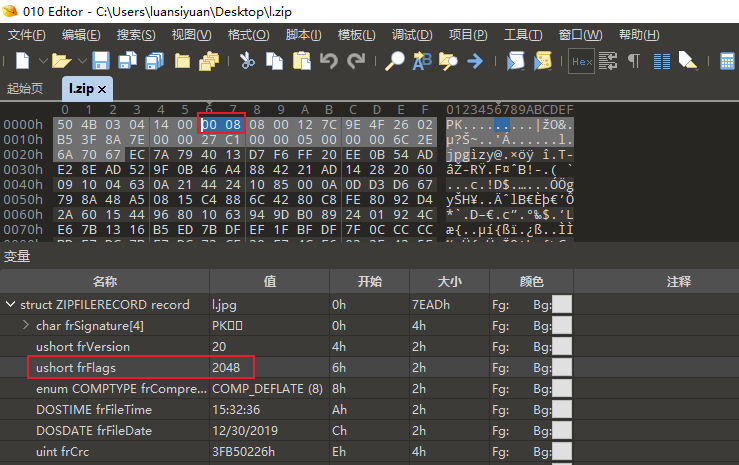Collapse the struct ZIPFILERECORD record node

(11, 304)
